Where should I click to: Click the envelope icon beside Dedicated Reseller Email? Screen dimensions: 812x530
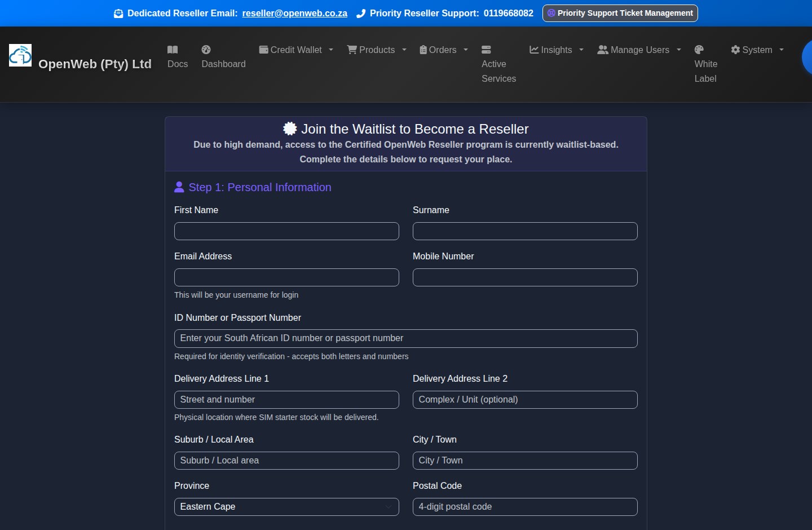[x=118, y=14]
